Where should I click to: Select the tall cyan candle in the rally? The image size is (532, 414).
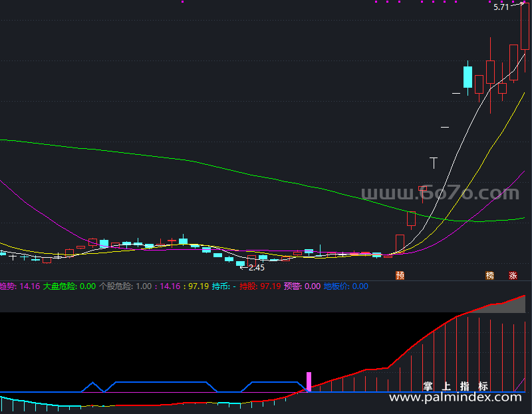pyautogui.click(x=468, y=78)
